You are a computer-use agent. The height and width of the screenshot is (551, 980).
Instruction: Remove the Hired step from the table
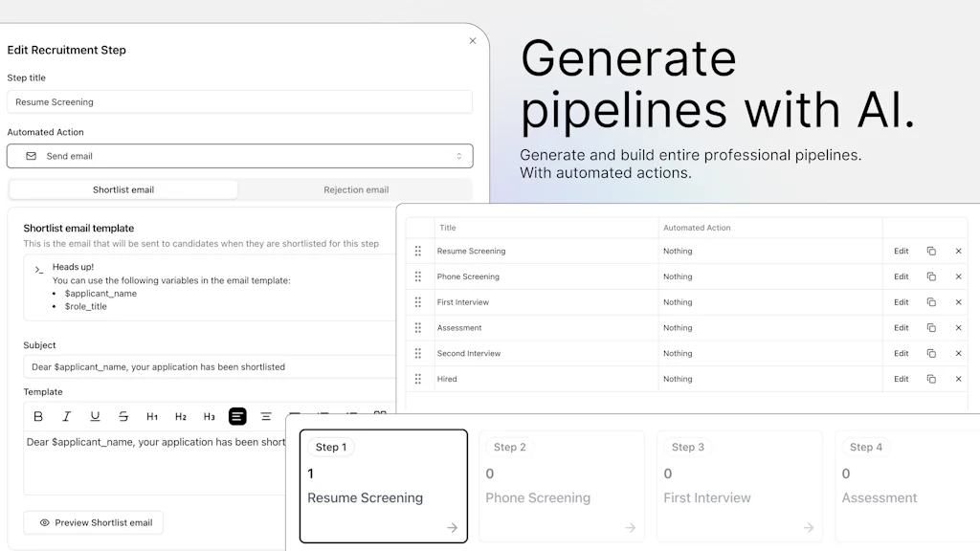958,379
